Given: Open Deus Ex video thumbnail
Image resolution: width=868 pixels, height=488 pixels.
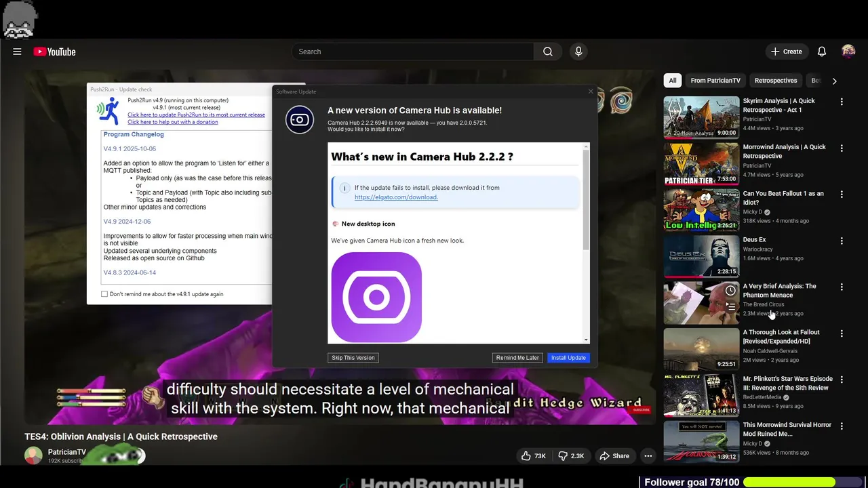Looking at the screenshot, I should point(701,256).
